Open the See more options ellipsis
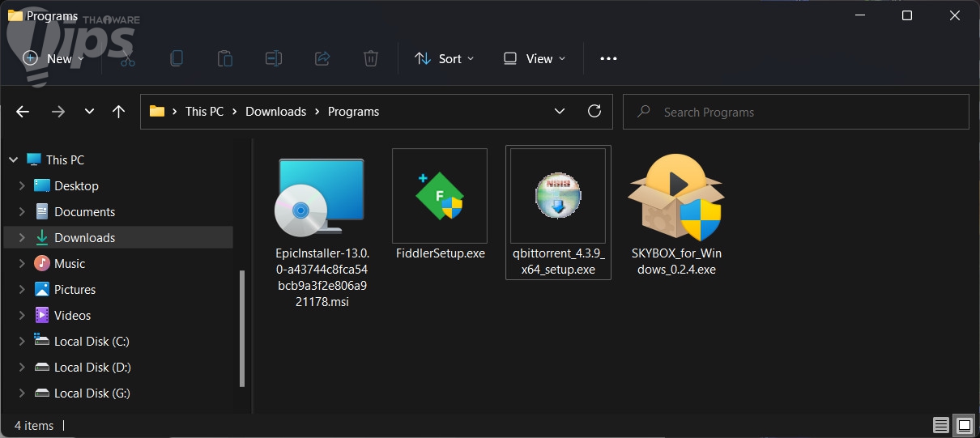Image resolution: width=980 pixels, height=438 pixels. pos(608,58)
